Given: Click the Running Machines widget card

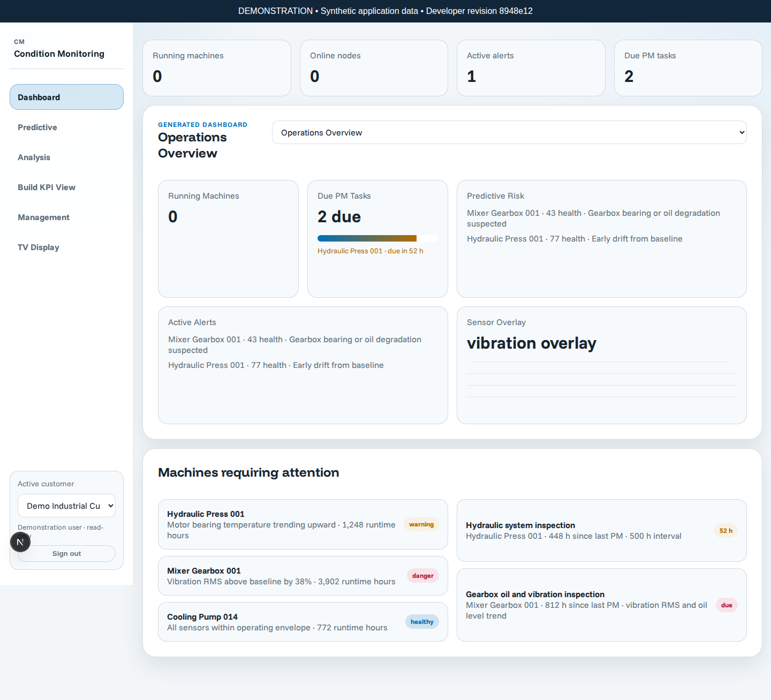Looking at the screenshot, I should (x=228, y=239).
